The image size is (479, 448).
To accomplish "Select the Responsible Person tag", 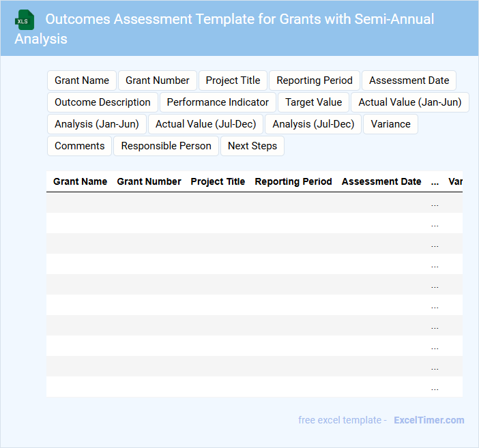I will click(x=166, y=146).
